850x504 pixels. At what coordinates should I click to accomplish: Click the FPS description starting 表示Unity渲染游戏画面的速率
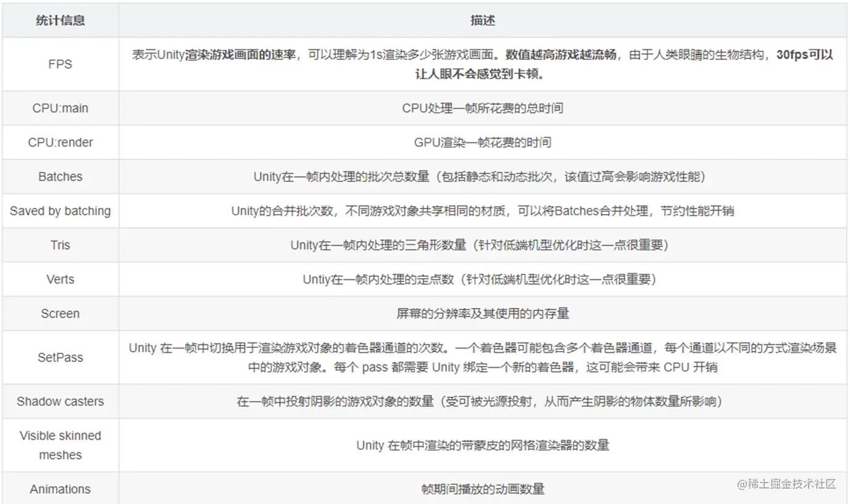click(x=483, y=64)
